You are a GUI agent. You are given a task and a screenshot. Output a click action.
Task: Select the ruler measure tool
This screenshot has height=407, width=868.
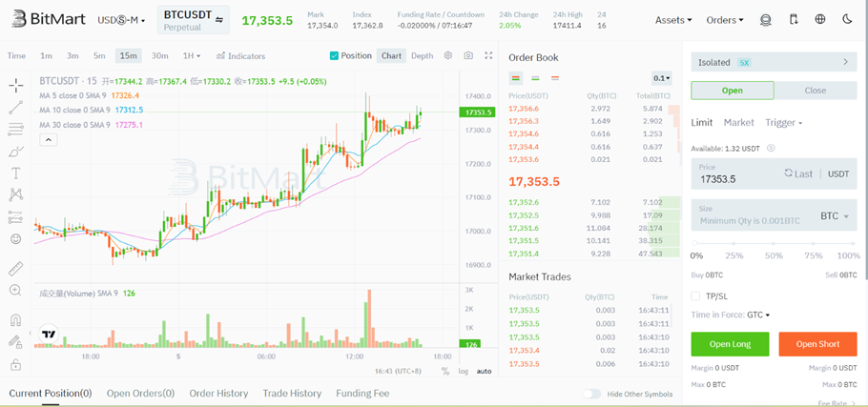click(16, 270)
